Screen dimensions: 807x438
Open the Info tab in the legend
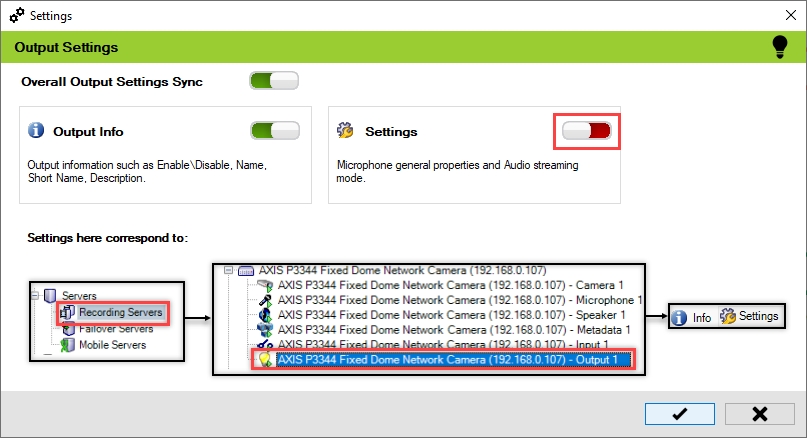click(x=692, y=317)
